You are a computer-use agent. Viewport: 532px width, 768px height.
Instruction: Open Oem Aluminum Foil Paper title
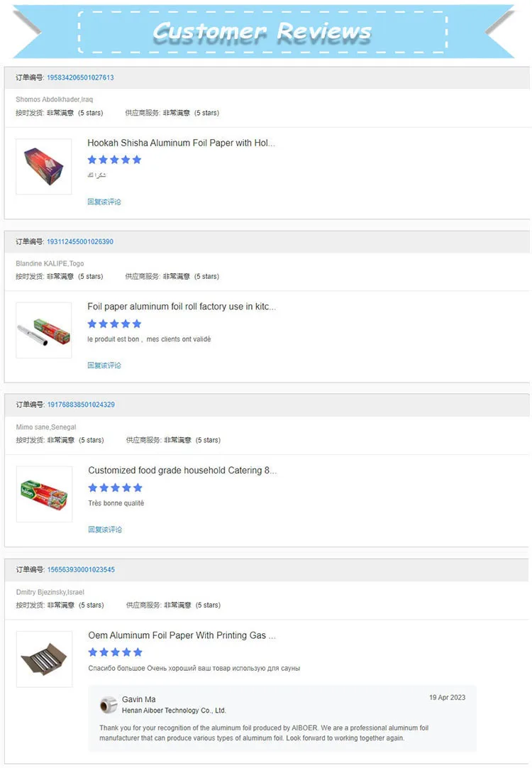[x=182, y=635]
